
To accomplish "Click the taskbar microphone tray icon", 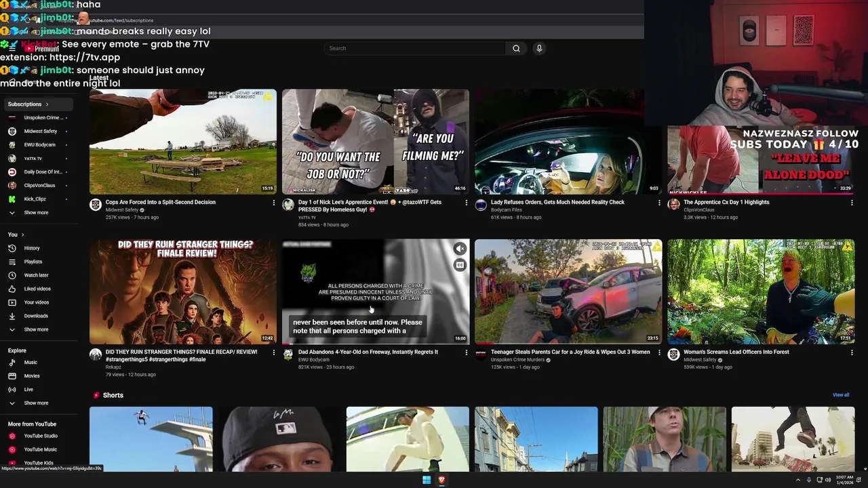I will [x=809, y=480].
